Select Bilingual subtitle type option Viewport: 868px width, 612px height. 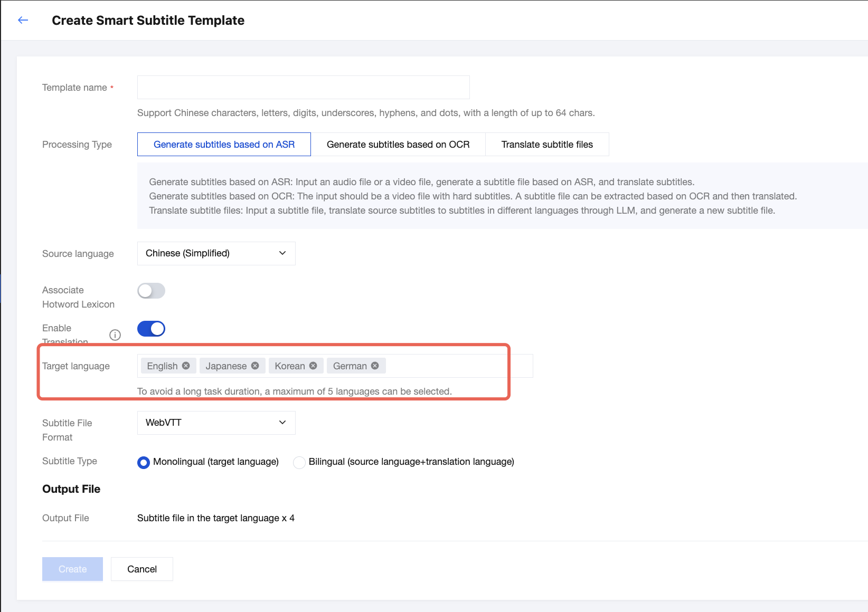pos(299,463)
